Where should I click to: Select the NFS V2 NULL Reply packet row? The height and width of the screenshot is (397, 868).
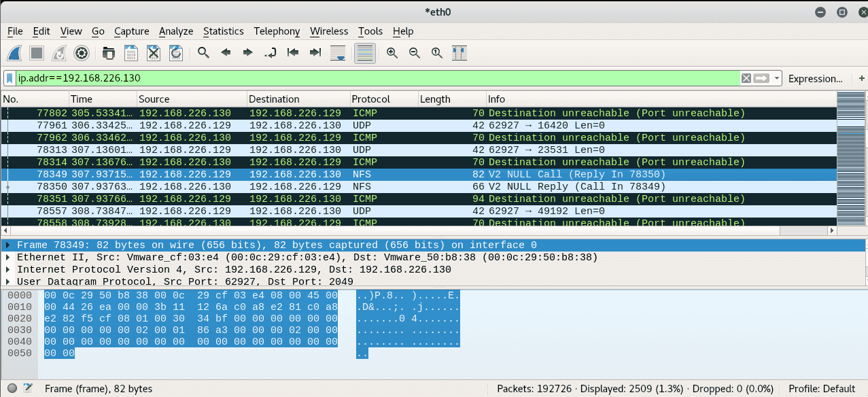click(x=272, y=186)
